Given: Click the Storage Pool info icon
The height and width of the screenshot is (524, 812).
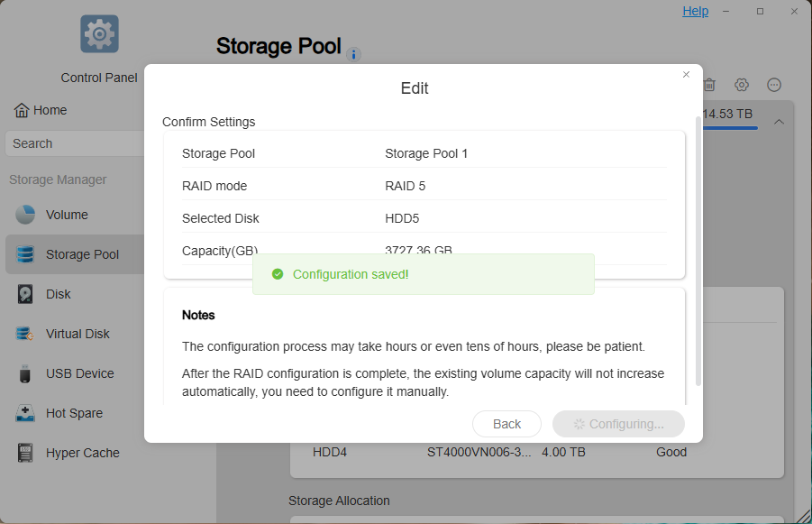Looking at the screenshot, I should click(x=353, y=54).
